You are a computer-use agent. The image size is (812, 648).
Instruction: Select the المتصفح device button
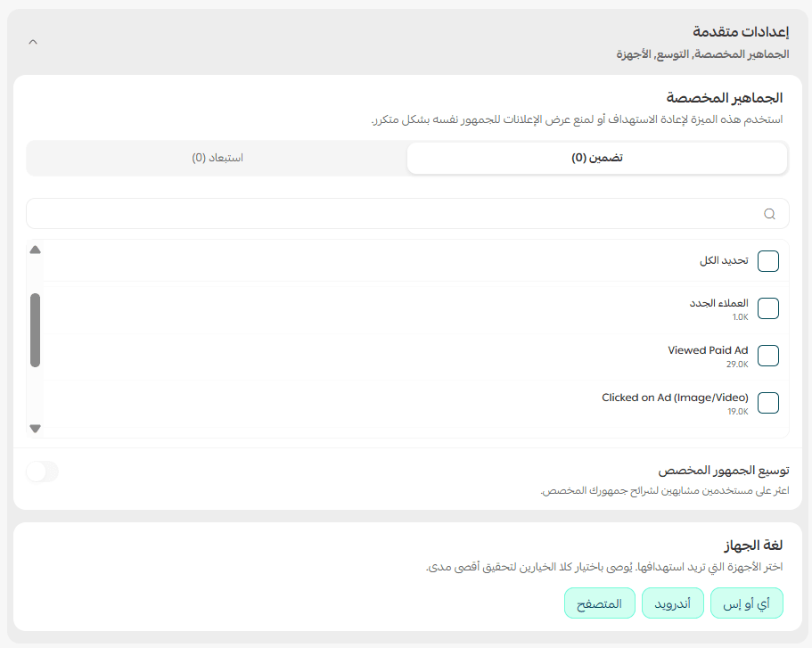point(600,603)
